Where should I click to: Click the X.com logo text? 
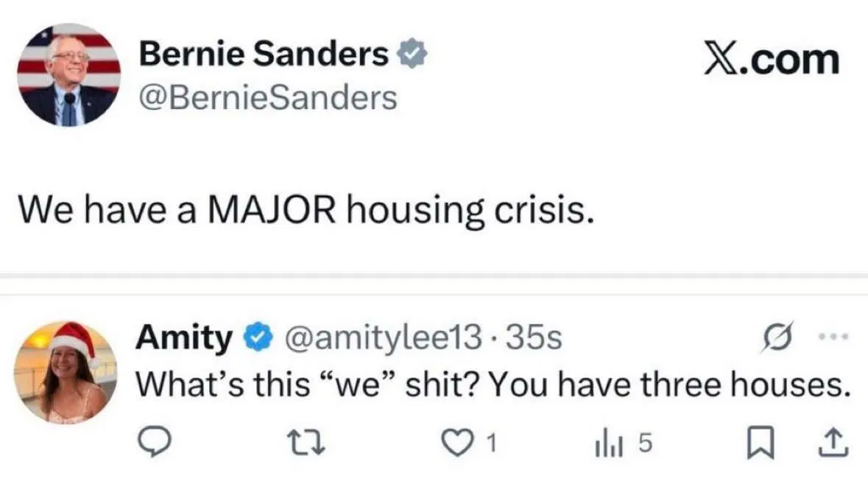[770, 60]
